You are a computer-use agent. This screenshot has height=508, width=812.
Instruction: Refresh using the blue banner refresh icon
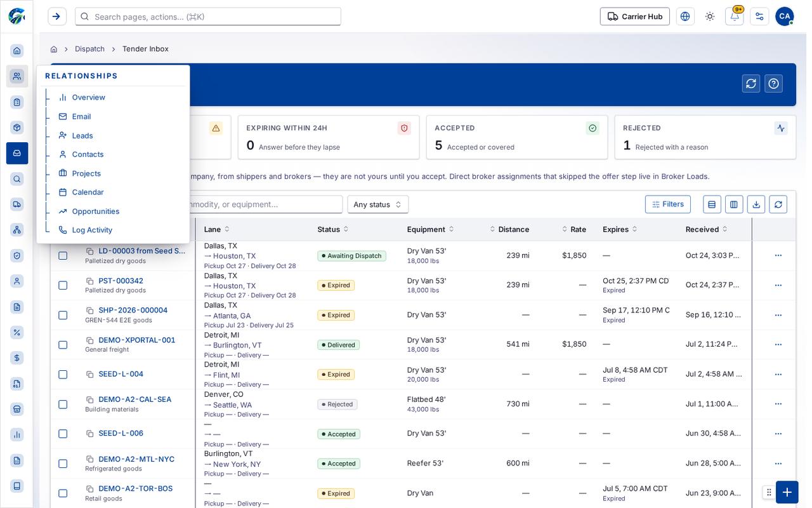point(751,84)
